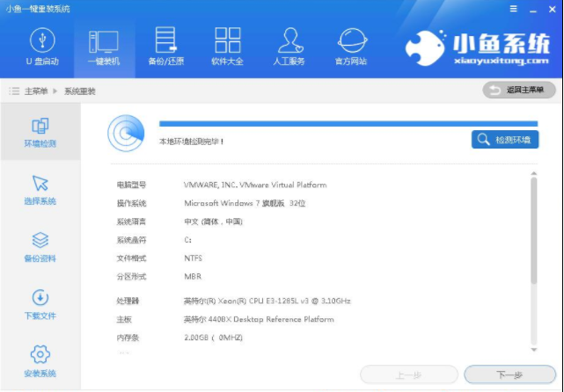The image size is (564, 392).
Task: Click the 主菜单 breadcrumb
Action: [x=36, y=91]
